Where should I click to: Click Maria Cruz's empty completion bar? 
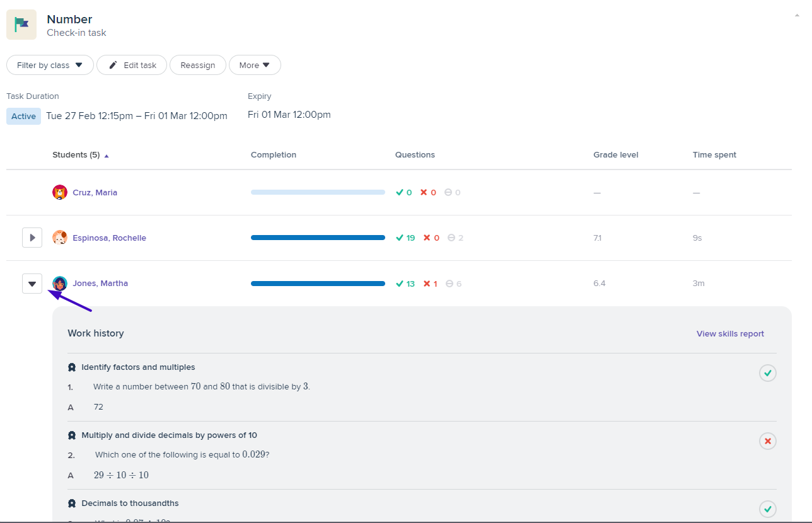pos(318,192)
